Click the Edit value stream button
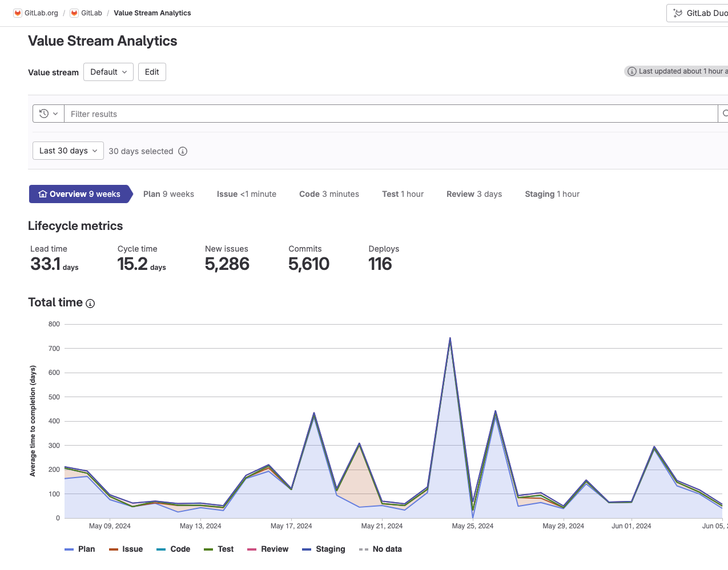This screenshot has width=728, height=570. tap(151, 72)
